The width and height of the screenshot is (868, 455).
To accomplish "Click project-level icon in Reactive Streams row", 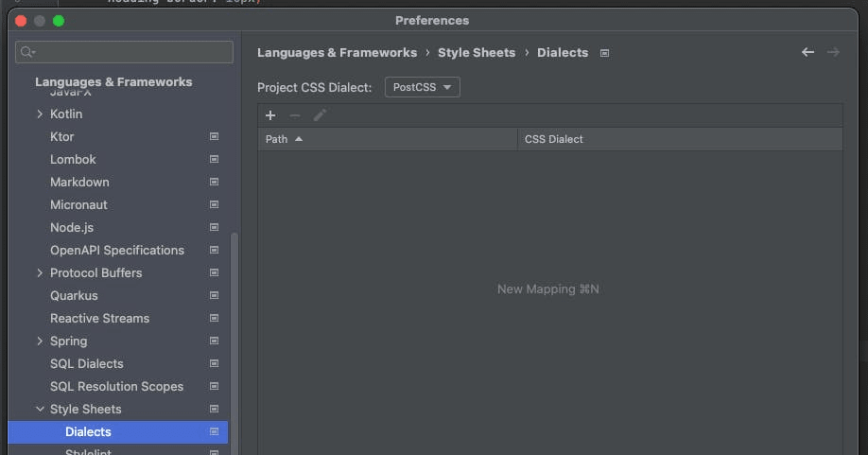I will pos(214,318).
